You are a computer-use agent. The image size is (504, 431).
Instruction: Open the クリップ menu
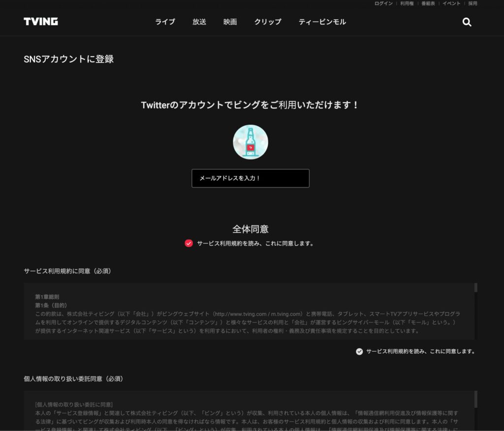[268, 22]
